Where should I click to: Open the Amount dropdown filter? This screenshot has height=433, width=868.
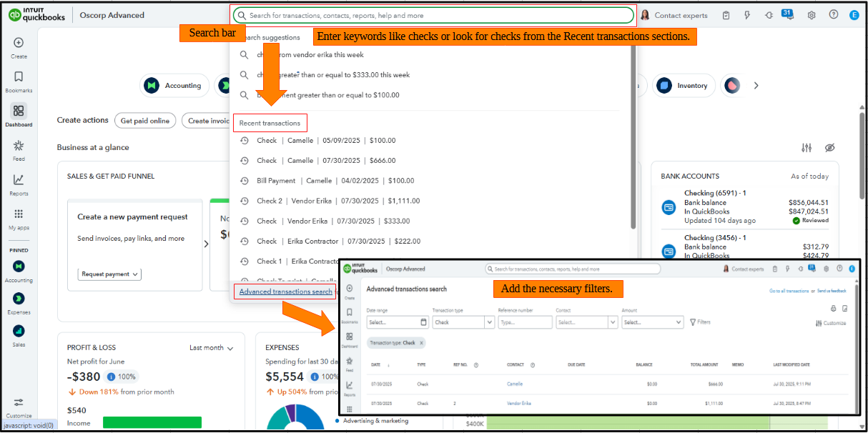click(652, 322)
